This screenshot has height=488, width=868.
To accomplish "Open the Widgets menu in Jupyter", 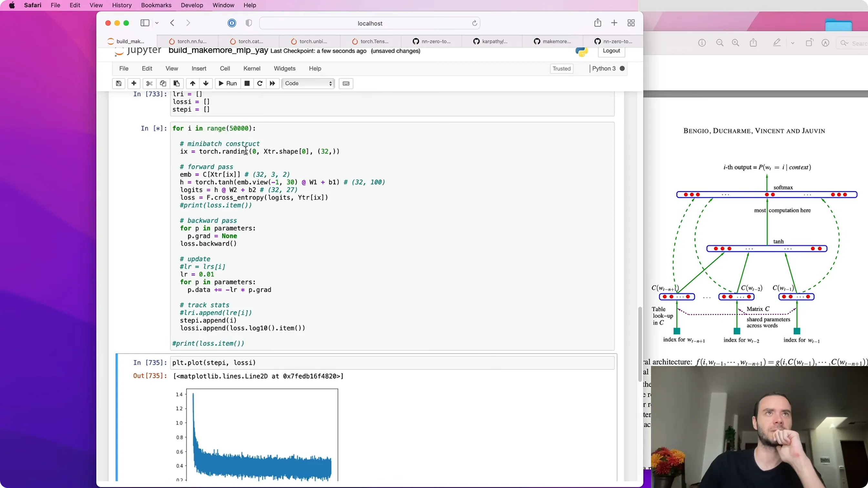I will [x=284, y=68].
